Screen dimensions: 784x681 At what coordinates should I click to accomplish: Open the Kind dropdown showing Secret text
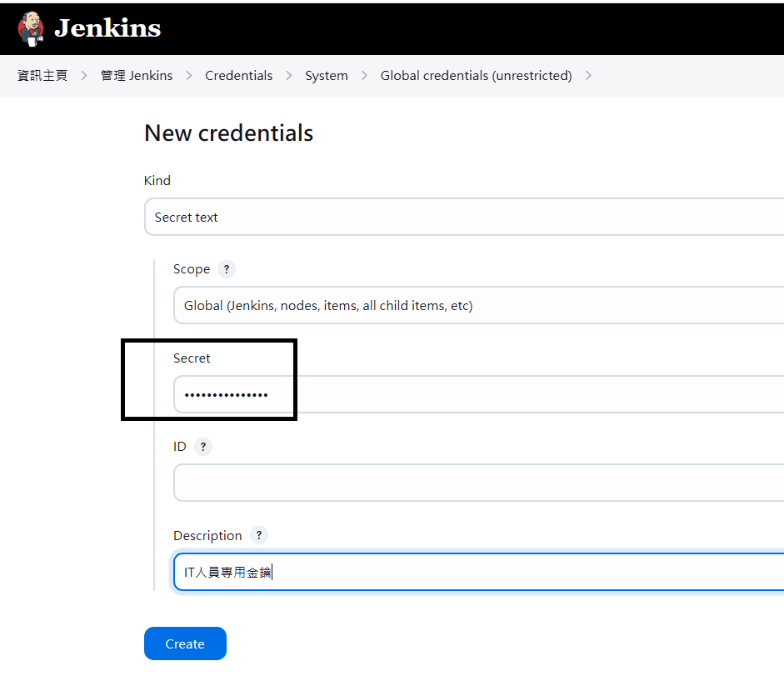464,217
